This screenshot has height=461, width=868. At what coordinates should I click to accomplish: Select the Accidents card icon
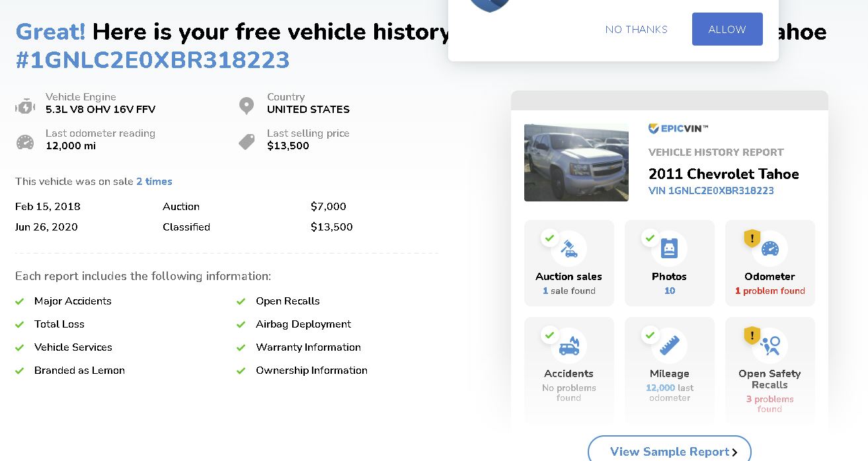point(569,345)
